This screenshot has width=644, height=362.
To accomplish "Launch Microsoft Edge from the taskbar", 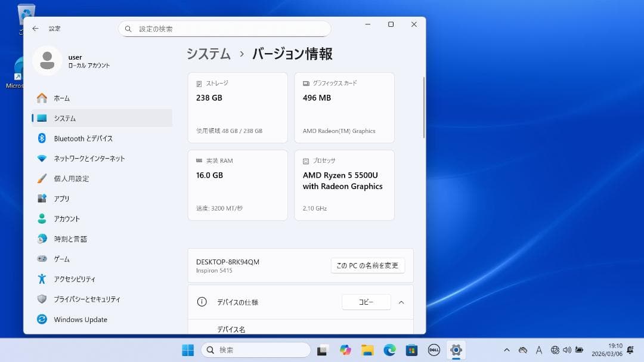I will (x=389, y=350).
